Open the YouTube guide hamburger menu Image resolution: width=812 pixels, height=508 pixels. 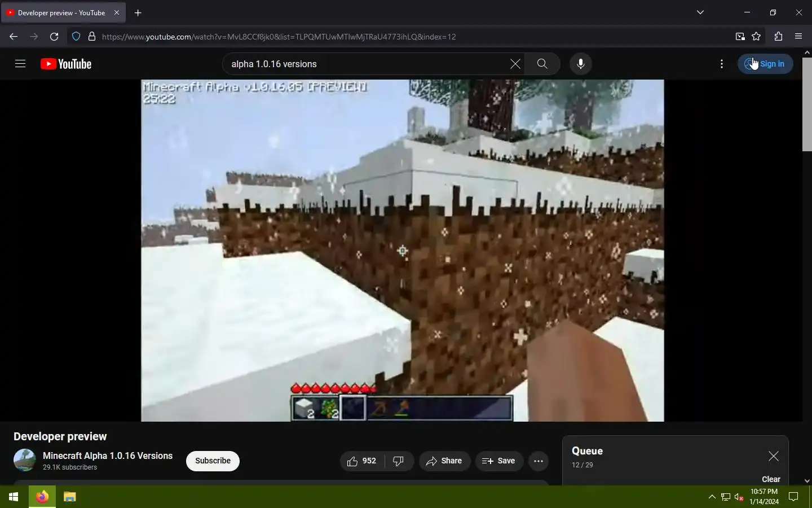(x=20, y=64)
